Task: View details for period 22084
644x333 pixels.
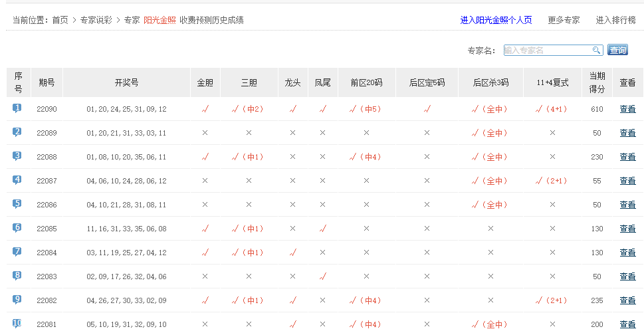Action: coord(627,253)
